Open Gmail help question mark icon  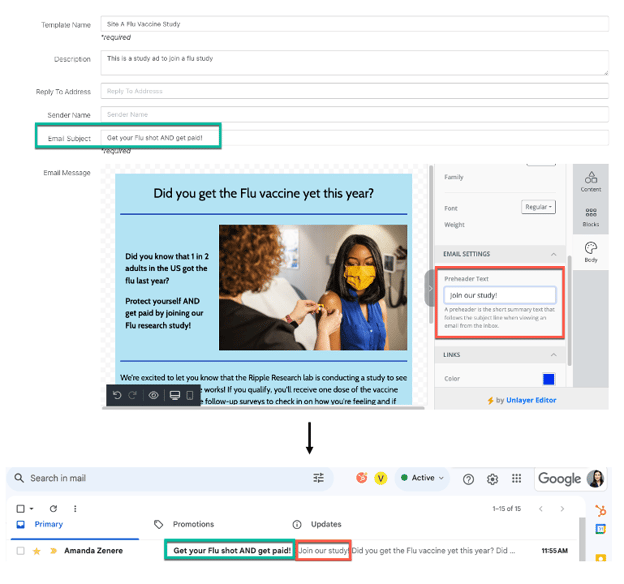pos(468,478)
